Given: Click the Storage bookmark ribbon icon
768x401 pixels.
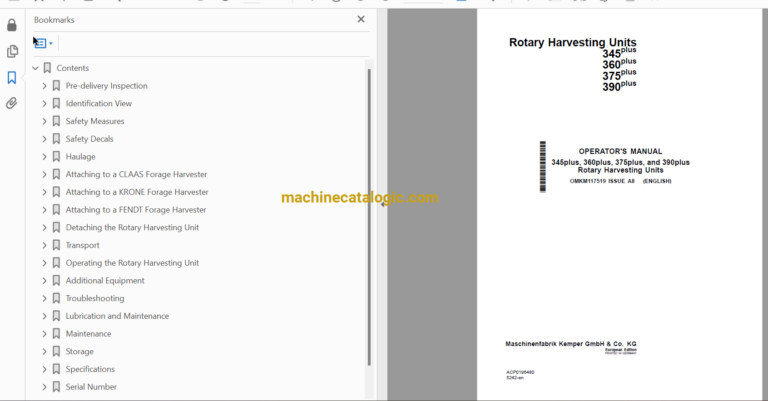Looking at the screenshot, I should tap(56, 352).
